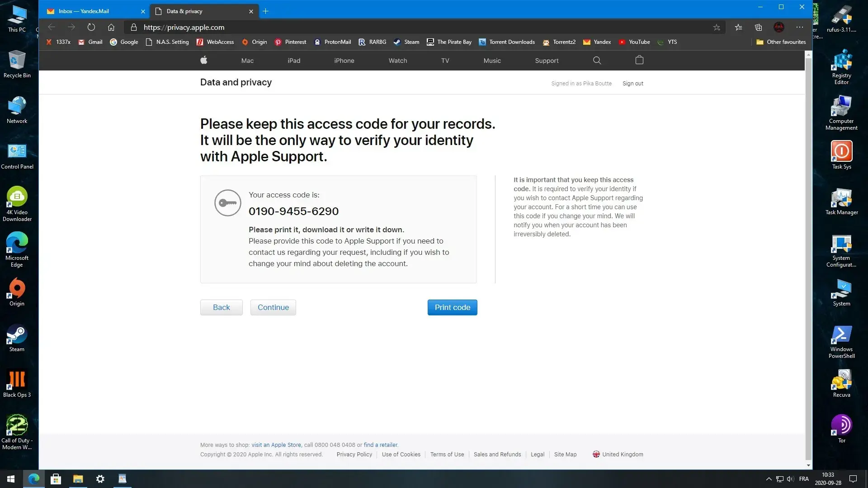Open United Kingdom region selector
868x488 pixels.
click(618, 454)
